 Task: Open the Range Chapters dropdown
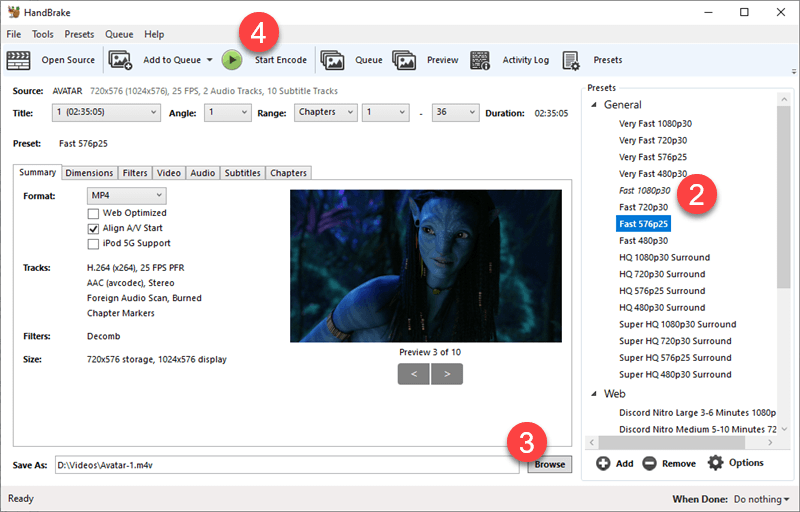pyautogui.click(x=326, y=113)
